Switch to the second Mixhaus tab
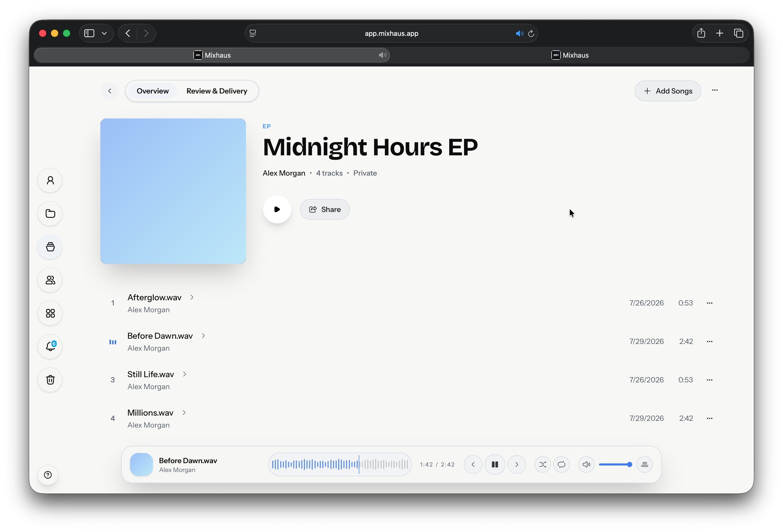The height and width of the screenshot is (532, 783). click(570, 55)
